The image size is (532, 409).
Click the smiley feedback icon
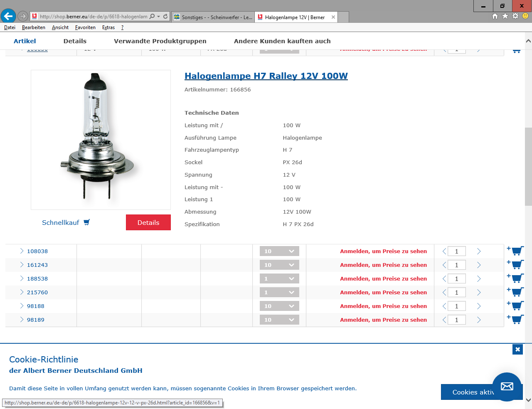[x=525, y=16]
